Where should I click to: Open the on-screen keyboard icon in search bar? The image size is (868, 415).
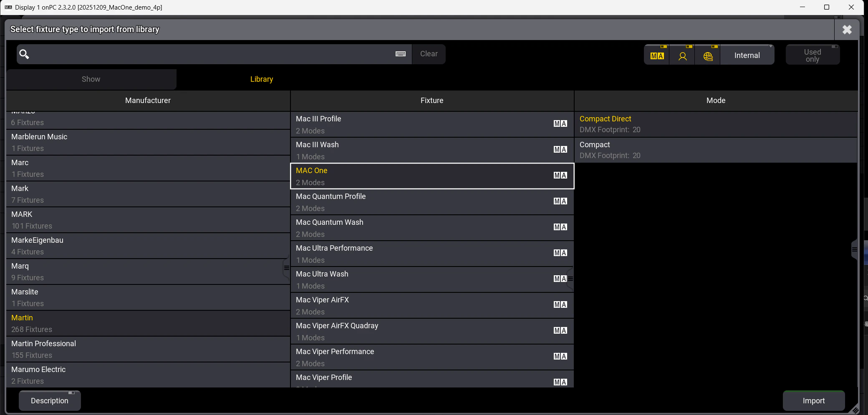click(x=401, y=54)
